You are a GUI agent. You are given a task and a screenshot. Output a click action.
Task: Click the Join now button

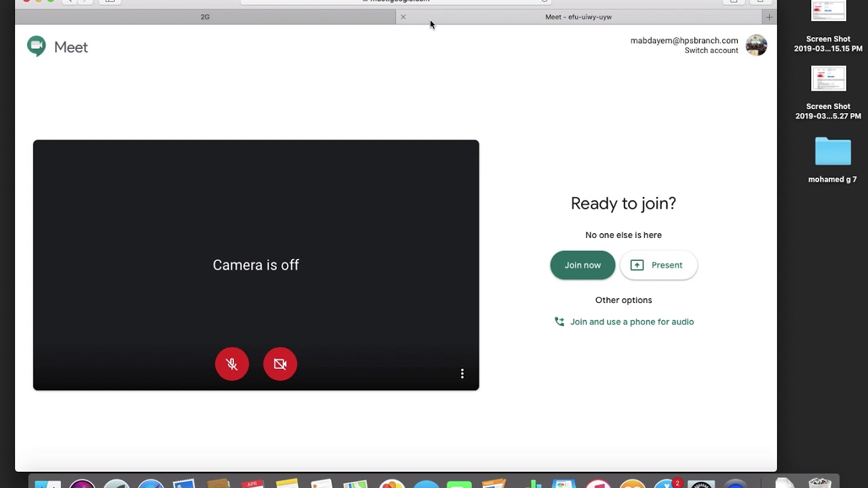(583, 265)
